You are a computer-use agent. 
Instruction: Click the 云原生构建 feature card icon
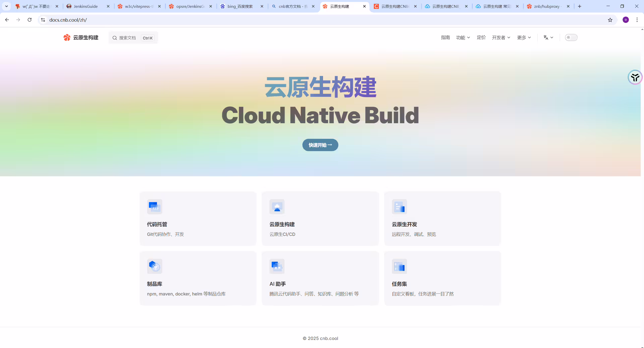277,207
